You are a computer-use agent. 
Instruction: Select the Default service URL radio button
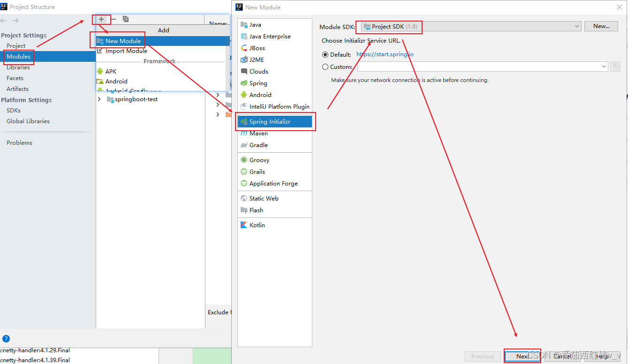pos(325,55)
